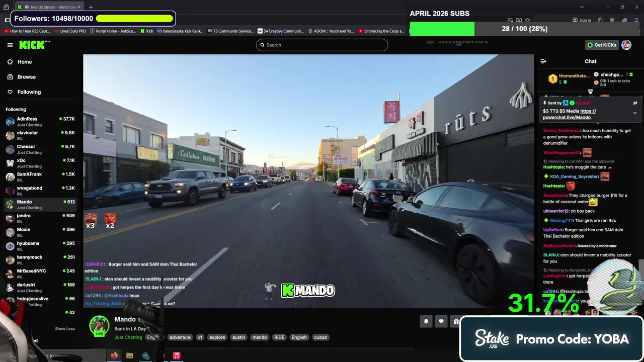Image resolution: width=644 pixels, height=362 pixels.
Task: Open your profile avatar menu
Action: coord(626,45)
